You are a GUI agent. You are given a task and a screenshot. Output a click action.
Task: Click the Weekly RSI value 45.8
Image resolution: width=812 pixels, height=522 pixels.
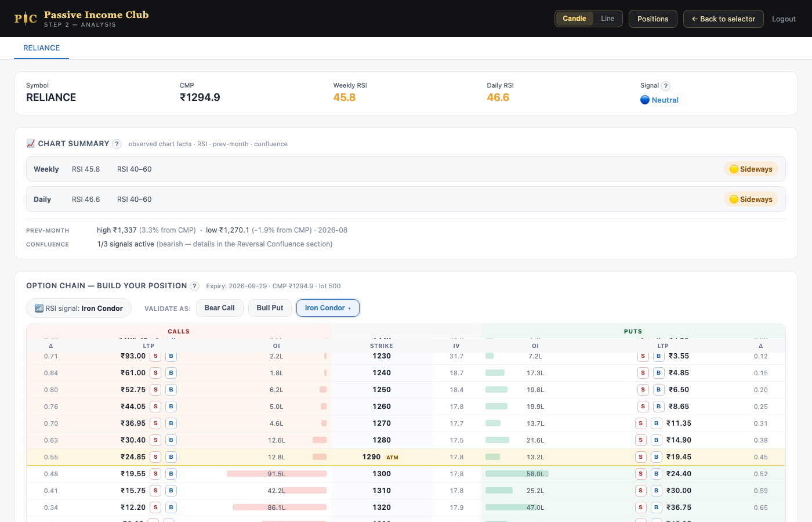coord(345,97)
